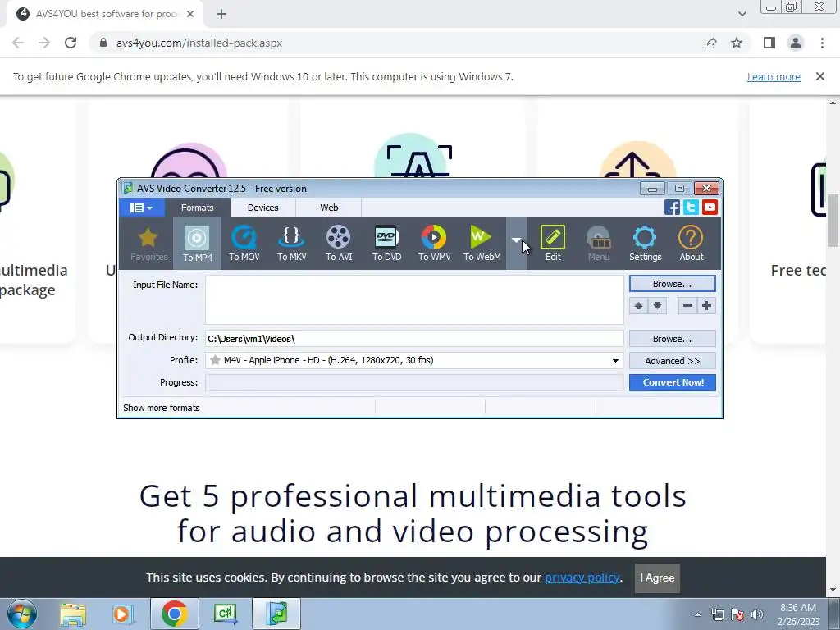The width and height of the screenshot is (840, 630).
Task: Select the AVS4YOU browser tab
Action: [105, 14]
